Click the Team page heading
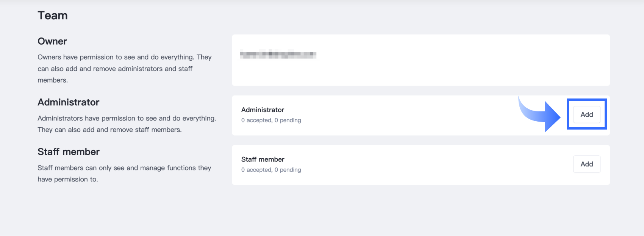Screen dimensions: 644x236 click(53, 16)
